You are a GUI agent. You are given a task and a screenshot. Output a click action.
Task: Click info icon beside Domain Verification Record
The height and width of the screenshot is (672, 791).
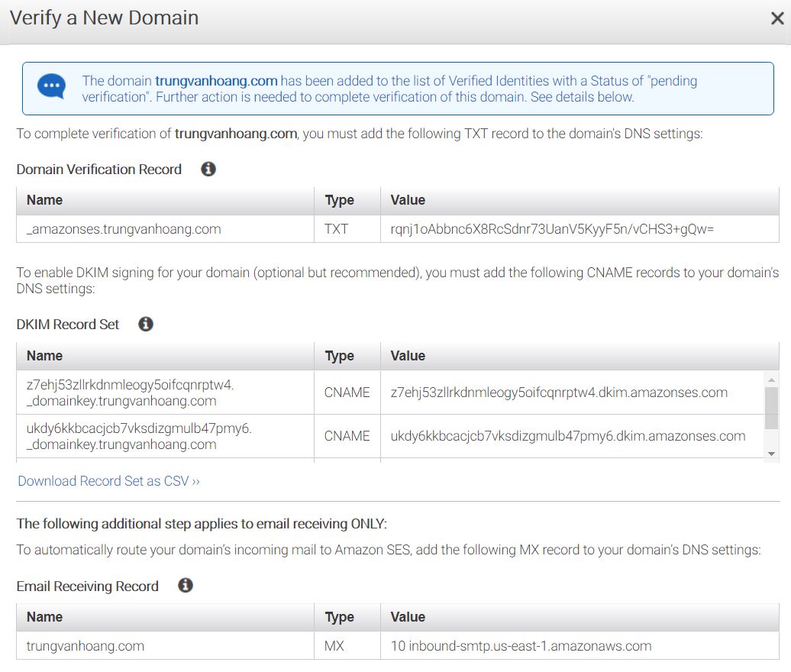click(208, 169)
